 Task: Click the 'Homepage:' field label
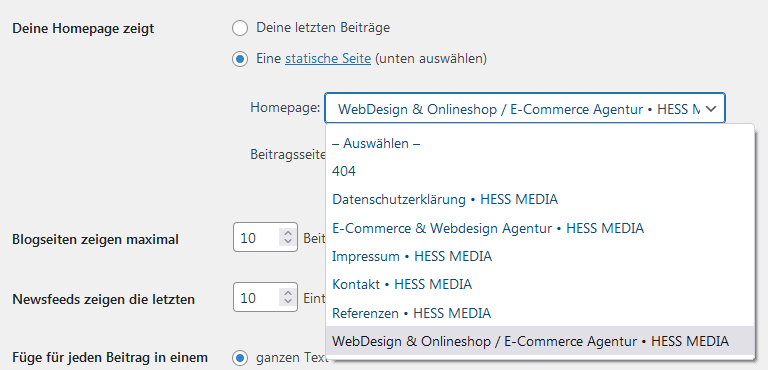[285, 107]
